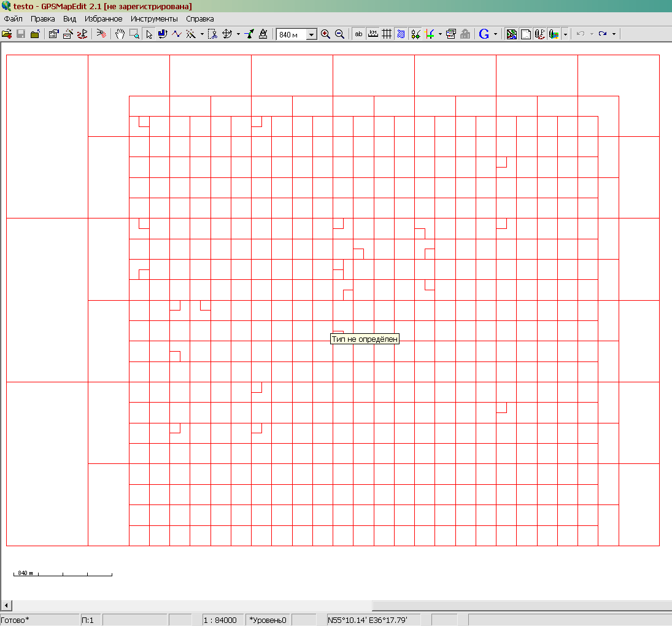672x626 pixels.
Task: Select the hand pan tool
Action: coord(120,34)
